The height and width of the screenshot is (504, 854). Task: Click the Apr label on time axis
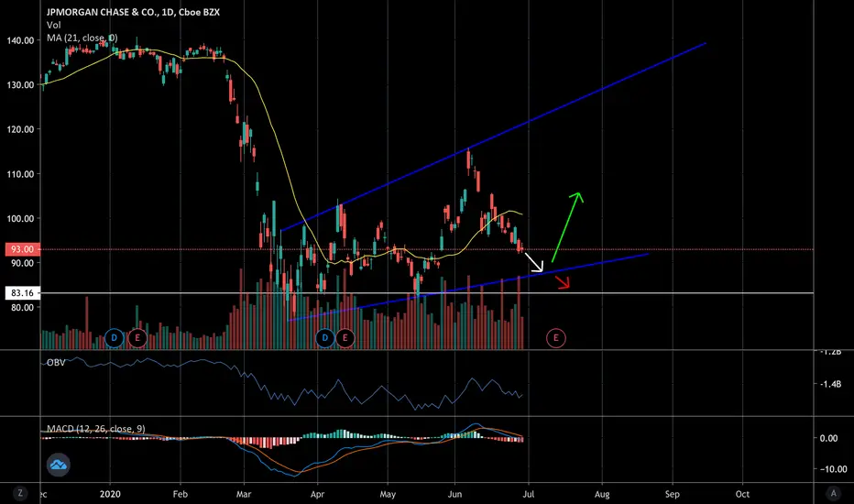[x=317, y=494]
